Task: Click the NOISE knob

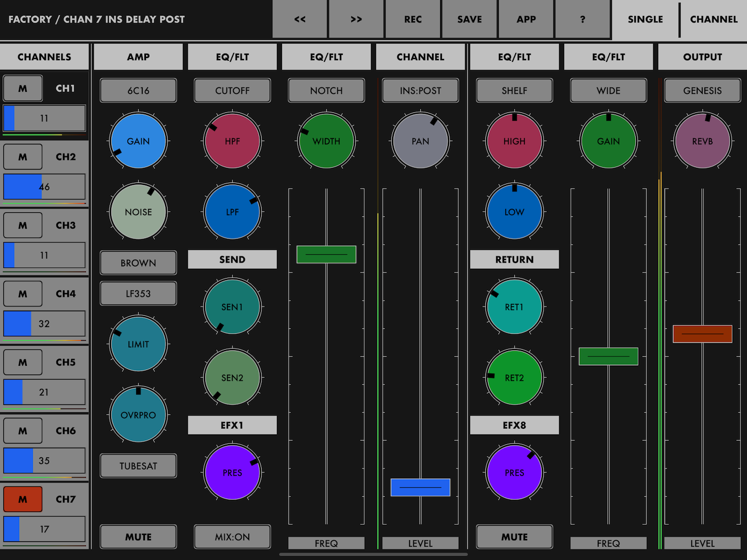Action: pos(138,212)
